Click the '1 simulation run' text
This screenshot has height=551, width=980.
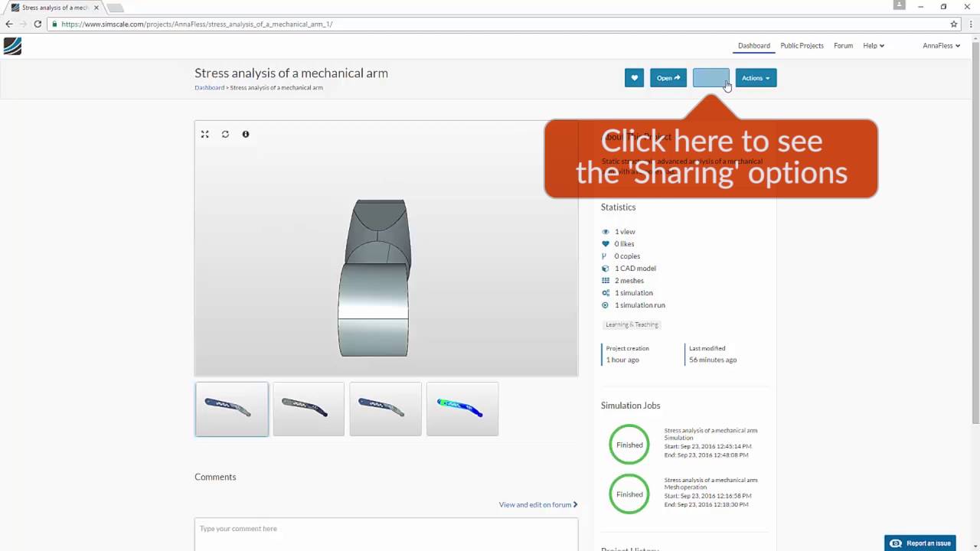[640, 305]
